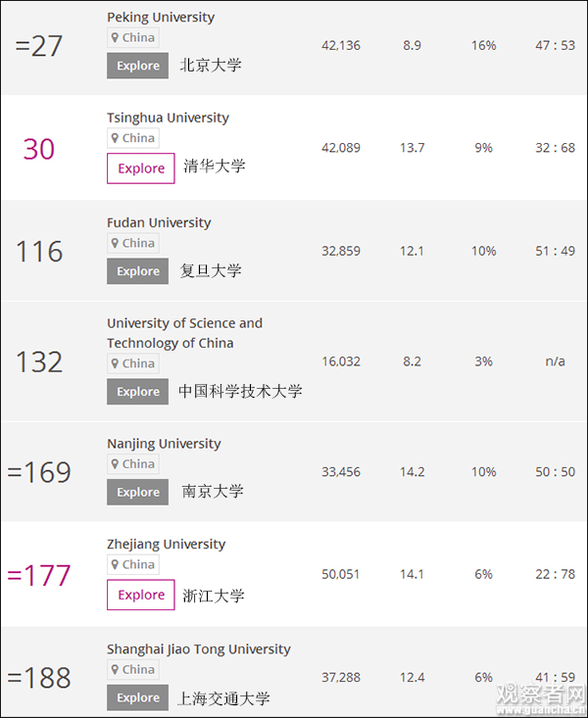Image resolution: width=588 pixels, height=718 pixels.
Task: Click China location tag under Tsinghua University
Action: pyautogui.click(x=133, y=138)
